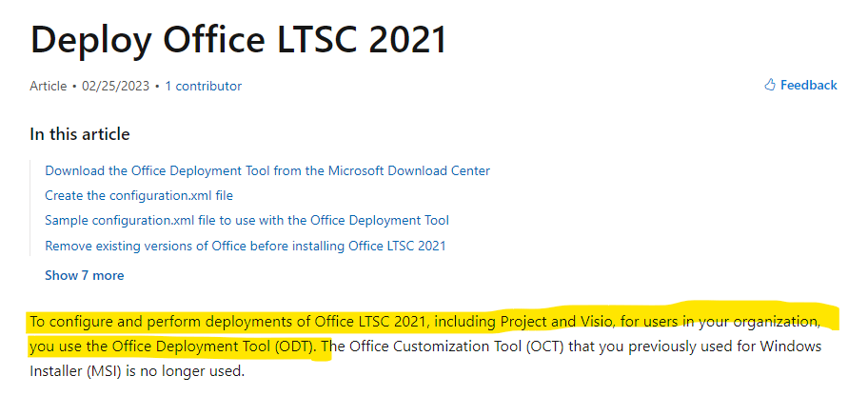Click the Office LTSC 2021 words in last link
This screenshot has height=396, width=868.
coord(397,246)
